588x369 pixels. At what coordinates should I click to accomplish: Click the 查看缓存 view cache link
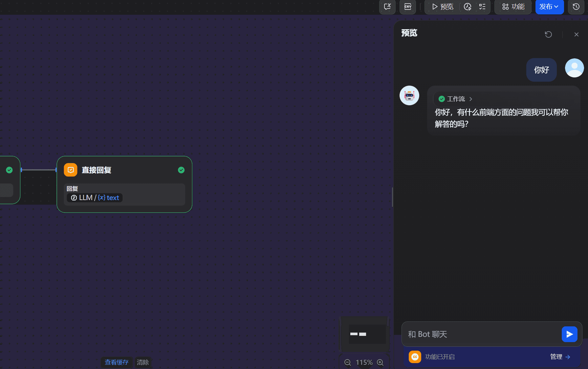117,362
